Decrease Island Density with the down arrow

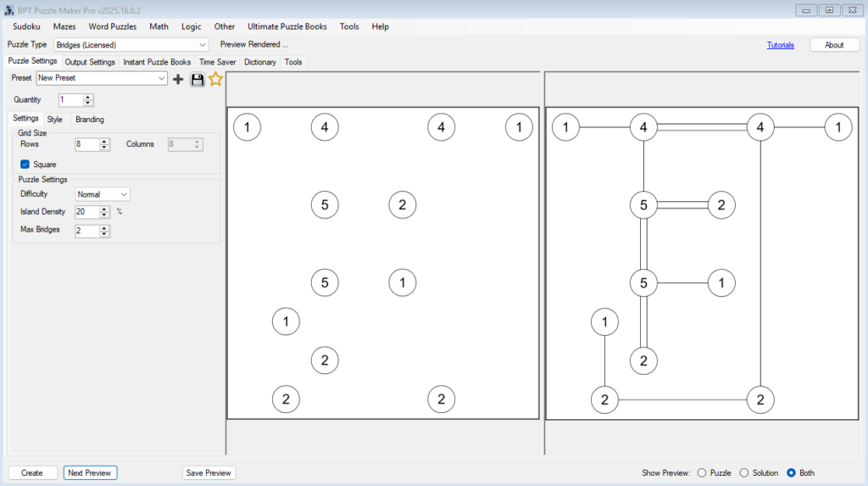(104, 215)
